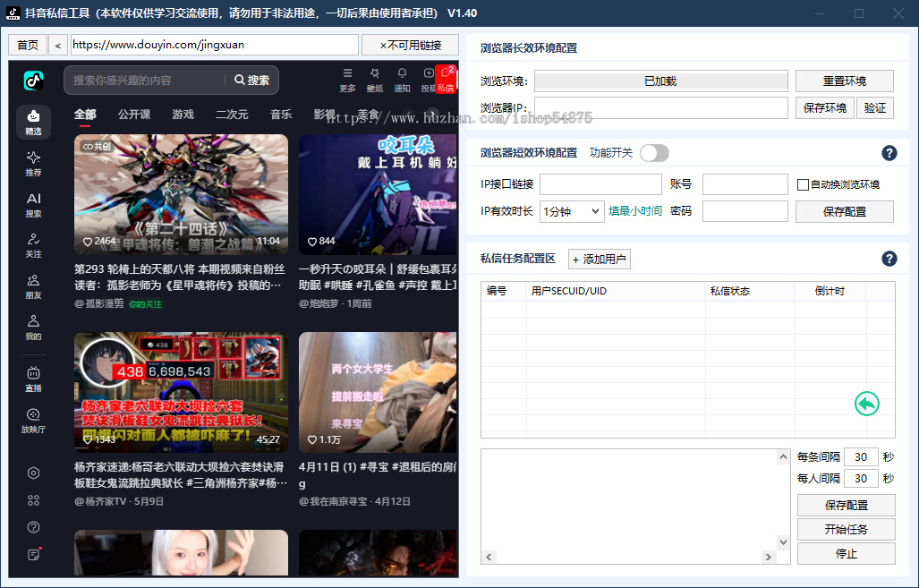Viewport: 919px width, 588px height.
Task: Open 直播 in the Douyin sidebar
Action: pos(33,379)
